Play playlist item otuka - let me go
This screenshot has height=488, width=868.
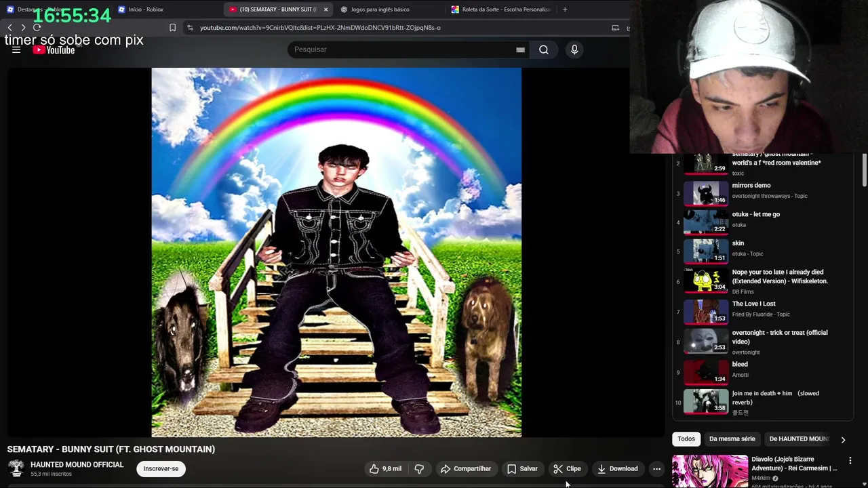(763, 222)
